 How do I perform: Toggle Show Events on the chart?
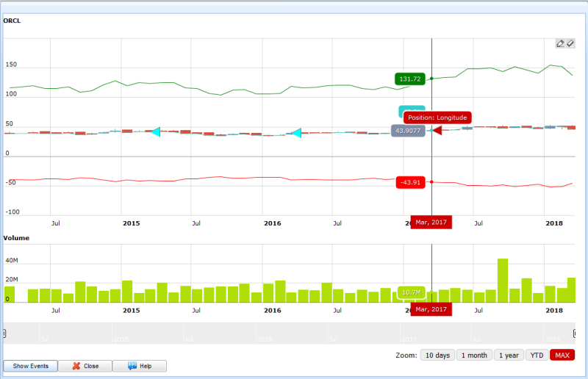pos(30,366)
